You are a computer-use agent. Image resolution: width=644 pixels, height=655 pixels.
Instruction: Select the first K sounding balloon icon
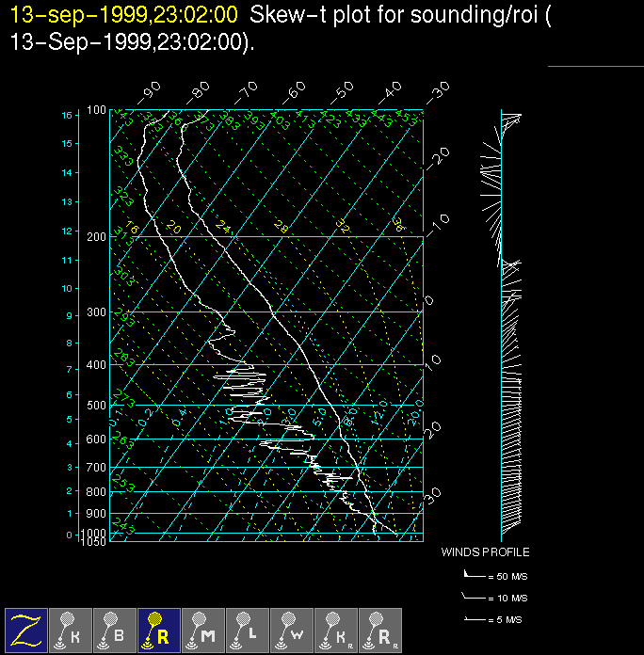coord(71,630)
